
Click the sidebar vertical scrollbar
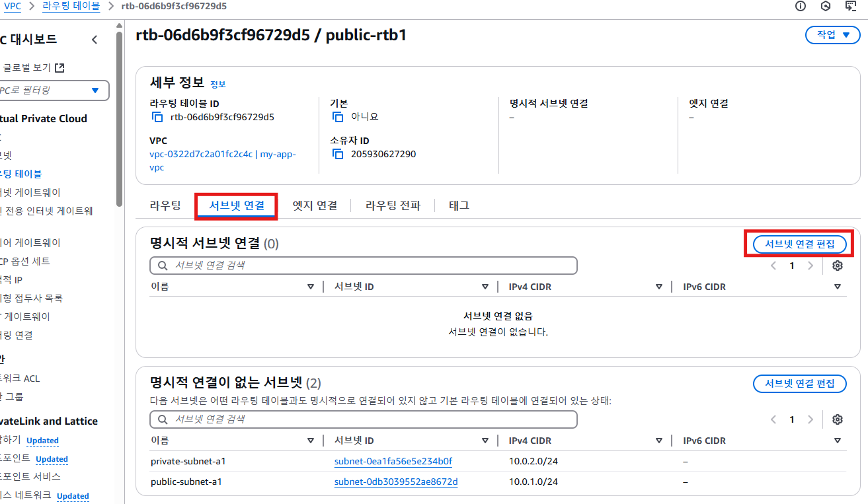click(119, 119)
